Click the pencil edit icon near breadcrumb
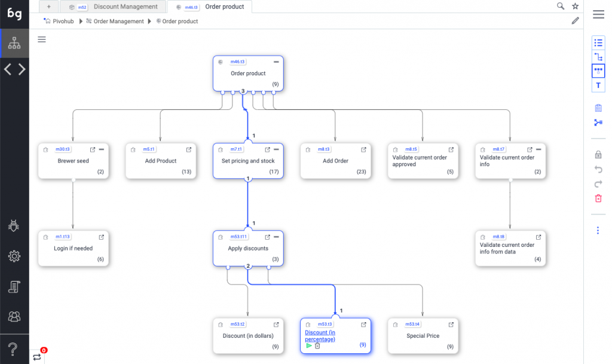 tap(575, 21)
